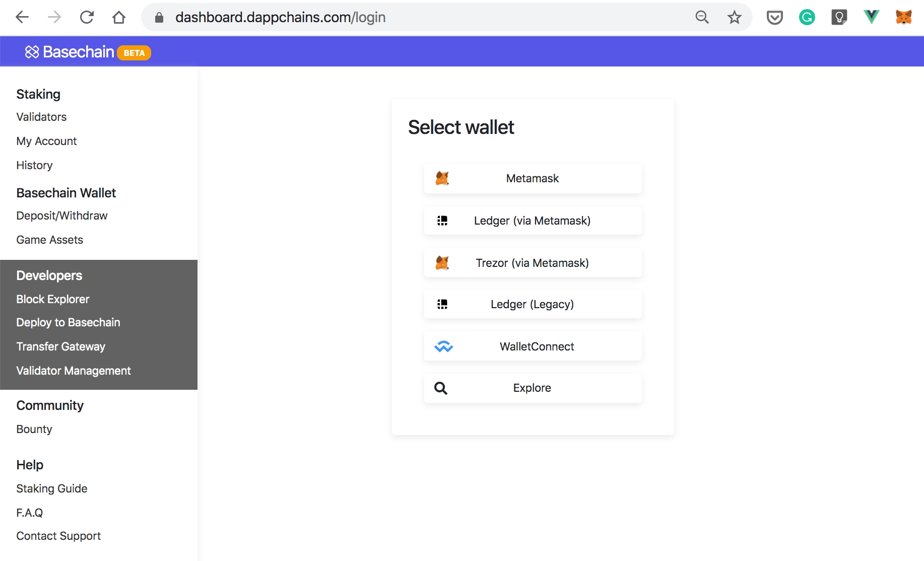Click the zoom magnifier icon in address bar
Image resolution: width=924 pixels, height=561 pixels.
702,18
